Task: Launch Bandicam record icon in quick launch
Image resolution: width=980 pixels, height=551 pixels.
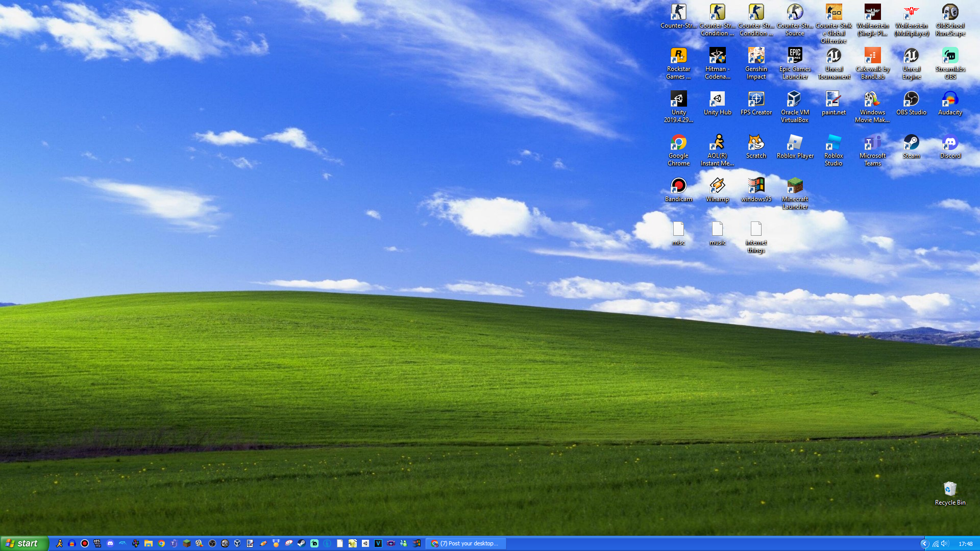Action: pos(85,543)
